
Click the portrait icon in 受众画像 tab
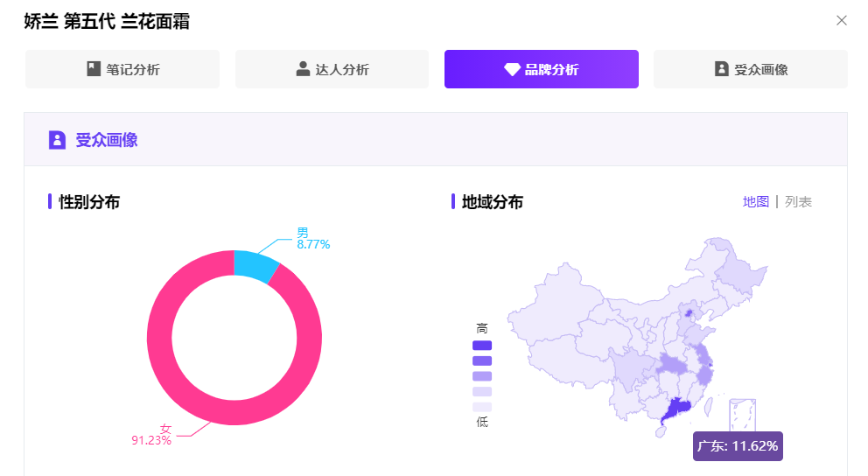[721, 69]
